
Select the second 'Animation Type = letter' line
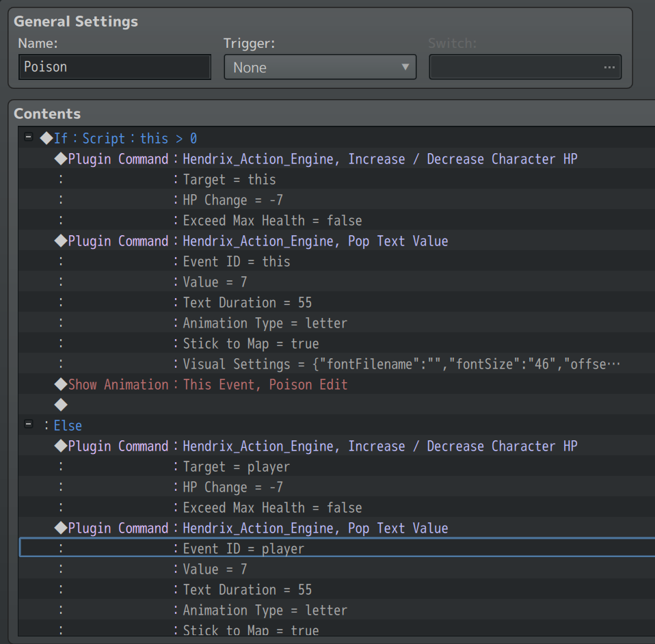coord(336,609)
